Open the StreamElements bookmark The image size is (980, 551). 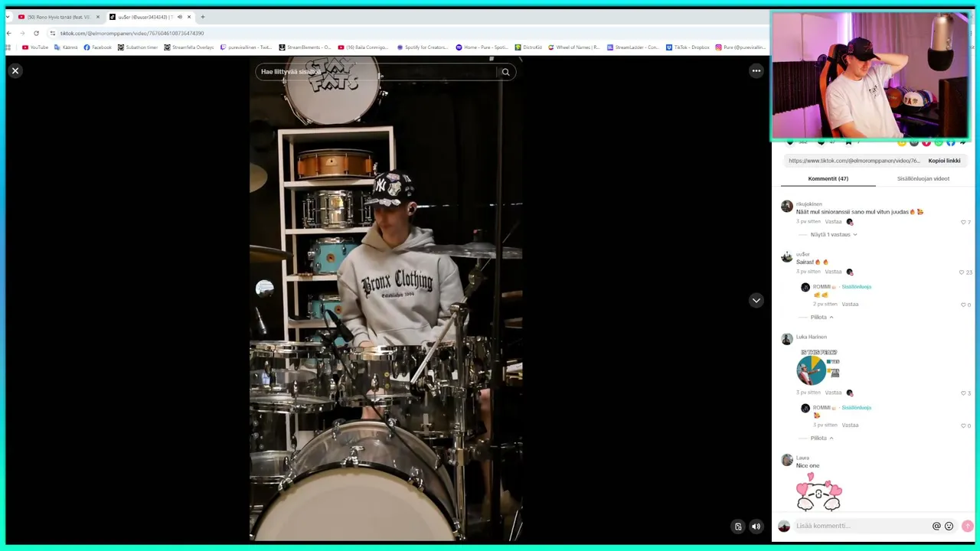[305, 47]
